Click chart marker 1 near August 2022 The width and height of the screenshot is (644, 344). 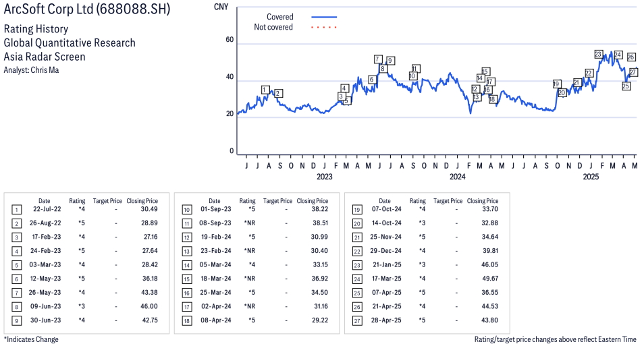click(x=265, y=90)
